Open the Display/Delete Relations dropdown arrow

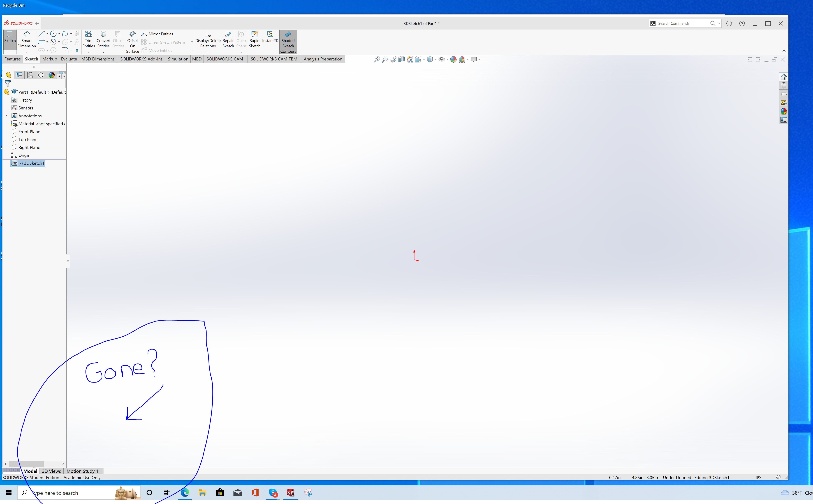pyautogui.click(x=208, y=52)
